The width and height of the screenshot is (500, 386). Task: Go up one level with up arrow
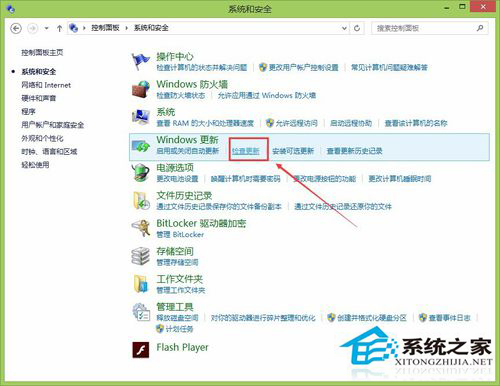pos(59,28)
